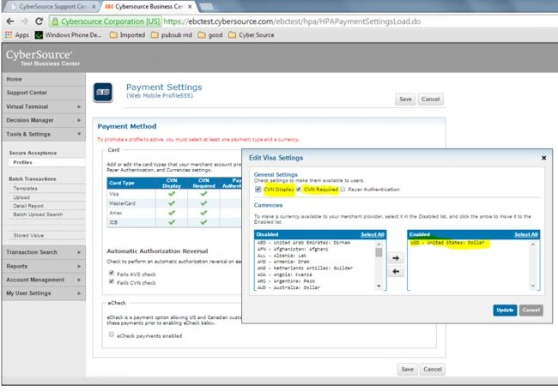The width and height of the screenshot is (558, 392).
Task: Open Support Center in sidebar
Action: point(44,93)
